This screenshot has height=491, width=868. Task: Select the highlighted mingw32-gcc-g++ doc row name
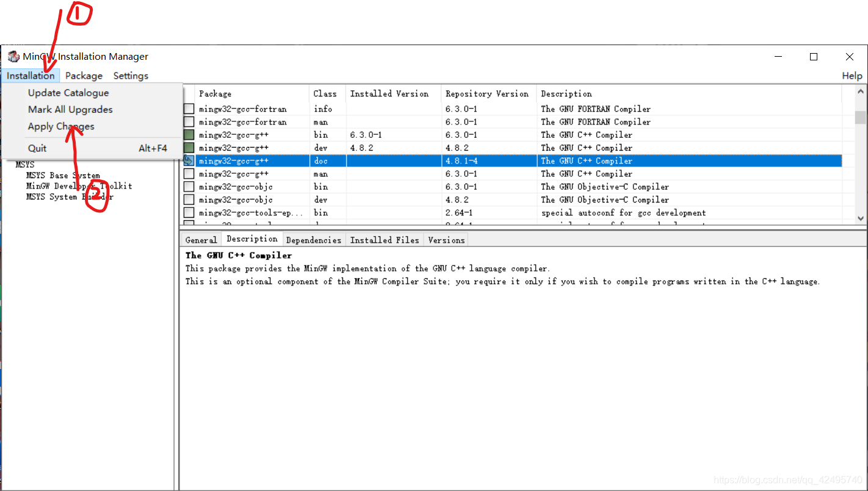point(234,161)
